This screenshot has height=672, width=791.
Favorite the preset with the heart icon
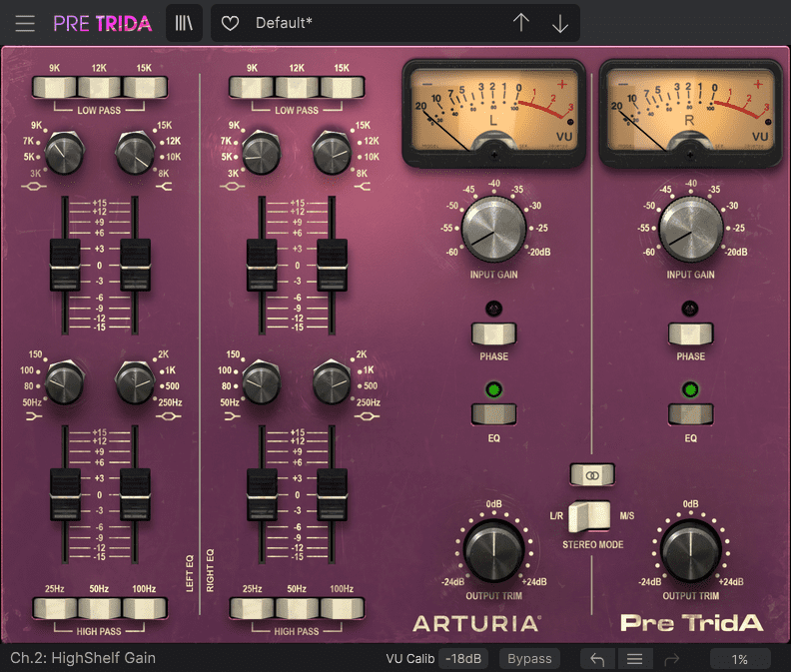pos(230,23)
